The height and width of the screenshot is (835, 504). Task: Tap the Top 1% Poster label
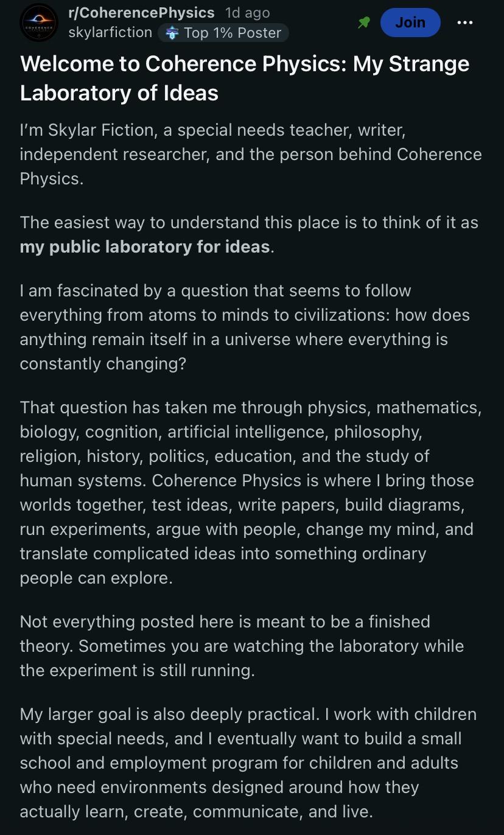[233, 33]
